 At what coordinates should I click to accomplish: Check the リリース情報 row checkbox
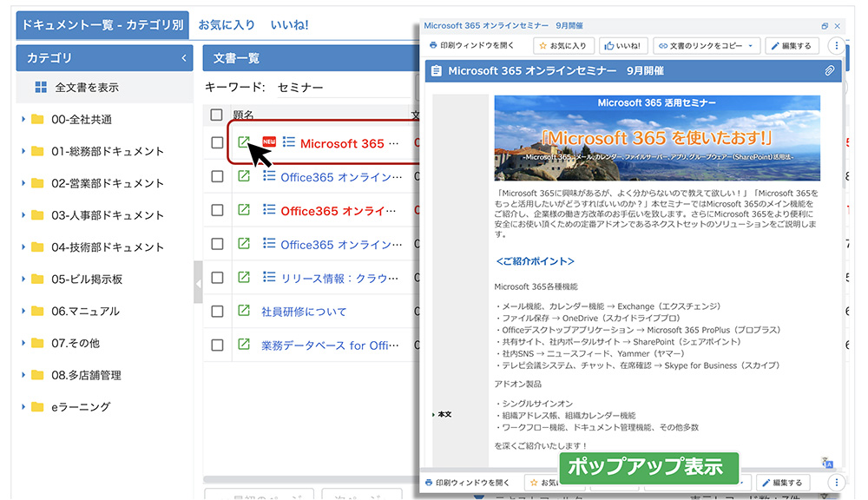coord(218,278)
